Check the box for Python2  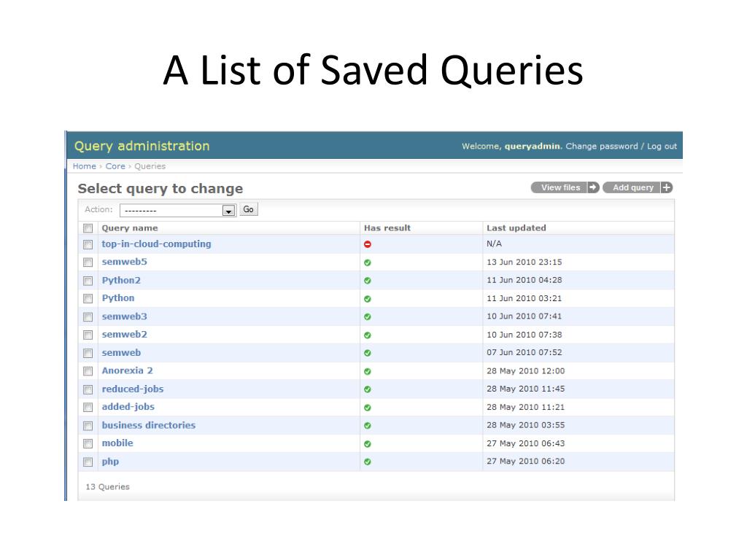88,281
